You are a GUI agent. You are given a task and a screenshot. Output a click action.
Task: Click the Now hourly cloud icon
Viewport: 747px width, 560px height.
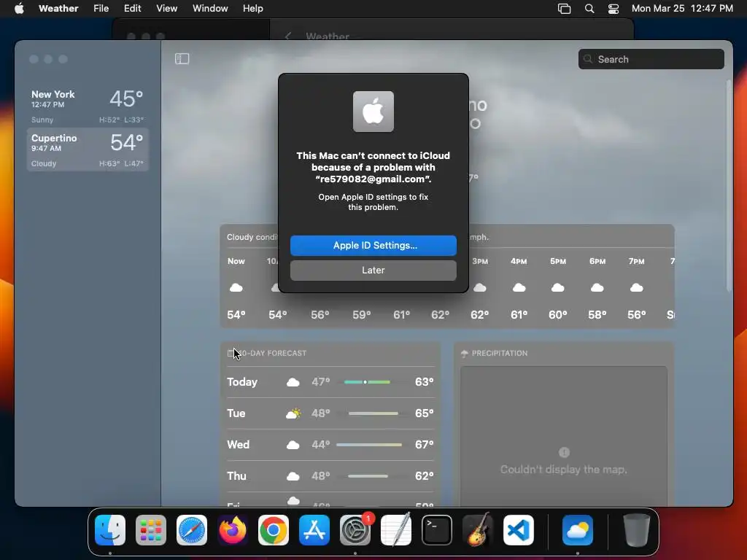click(236, 287)
